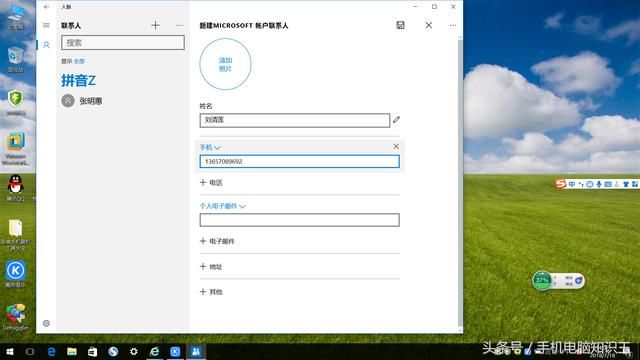Open the Windows Start menu
This screenshot has height=360, width=640.
10,351
